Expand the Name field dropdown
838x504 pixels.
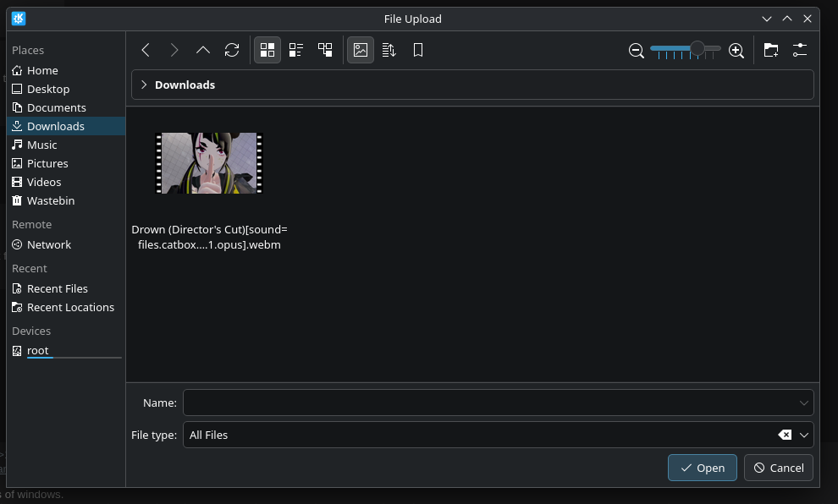(x=804, y=403)
